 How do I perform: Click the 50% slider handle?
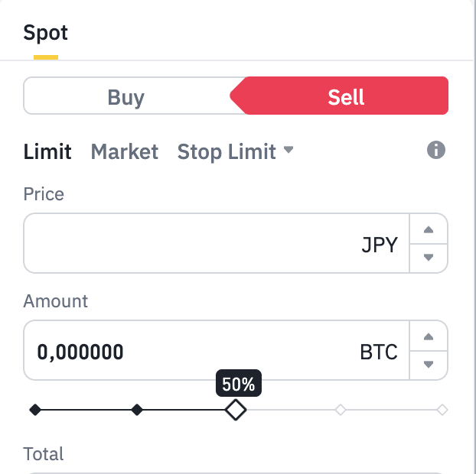pyautogui.click(x=236, y=410)
